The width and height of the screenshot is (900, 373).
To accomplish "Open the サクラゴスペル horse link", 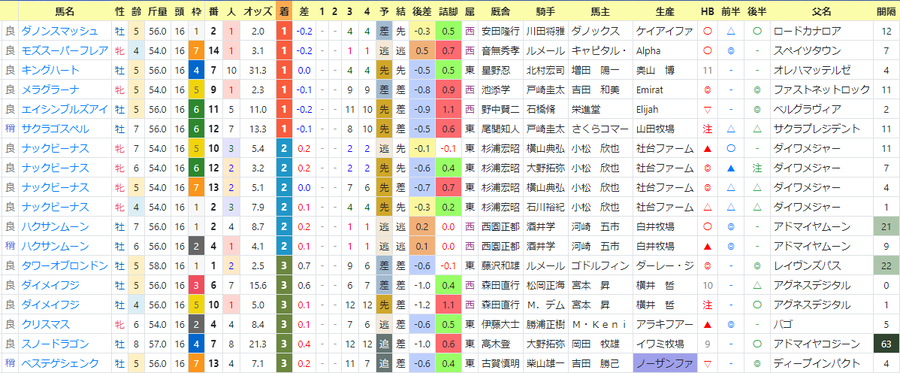I will [55, 129].
